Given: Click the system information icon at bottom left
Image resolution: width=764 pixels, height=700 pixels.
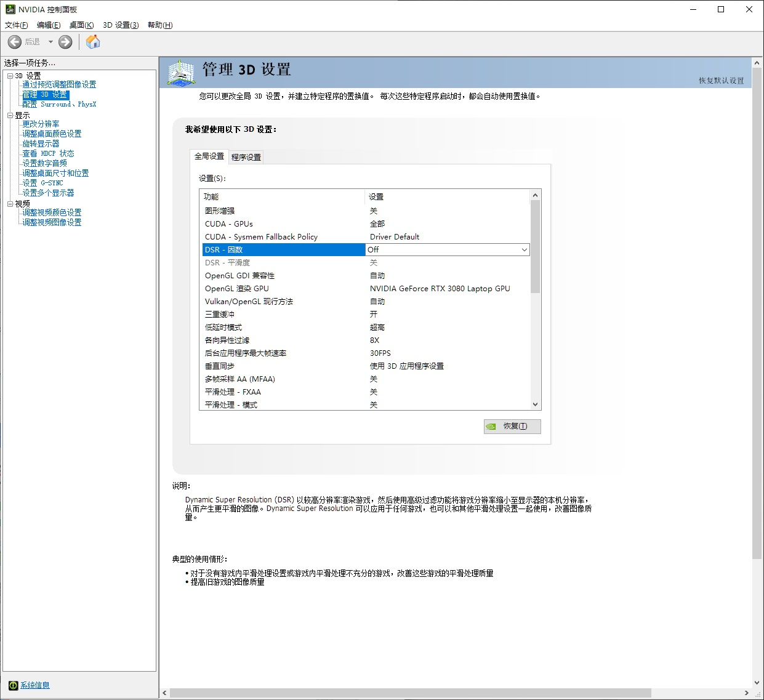Looking at the screenshot, I should coord(13,685).
